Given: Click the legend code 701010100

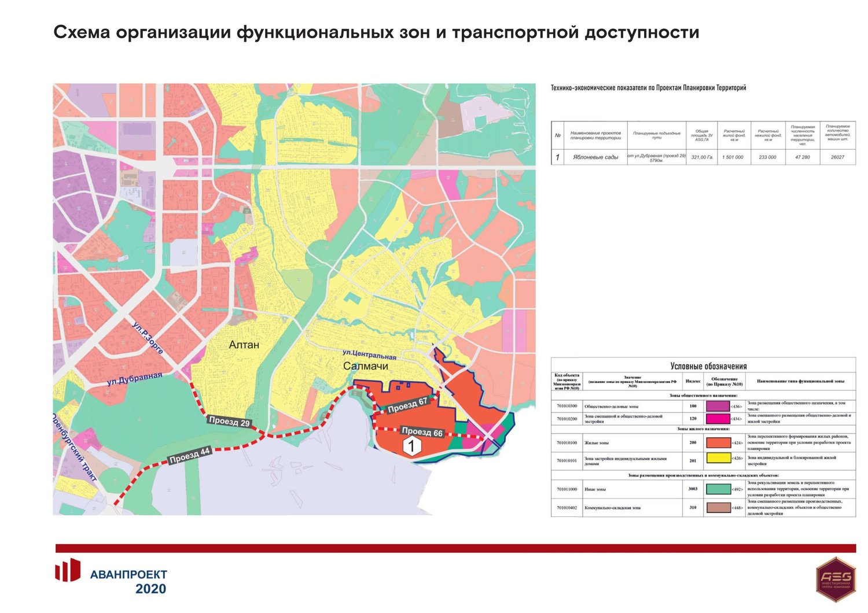Looking at the screenshot, I should point(567,442).
